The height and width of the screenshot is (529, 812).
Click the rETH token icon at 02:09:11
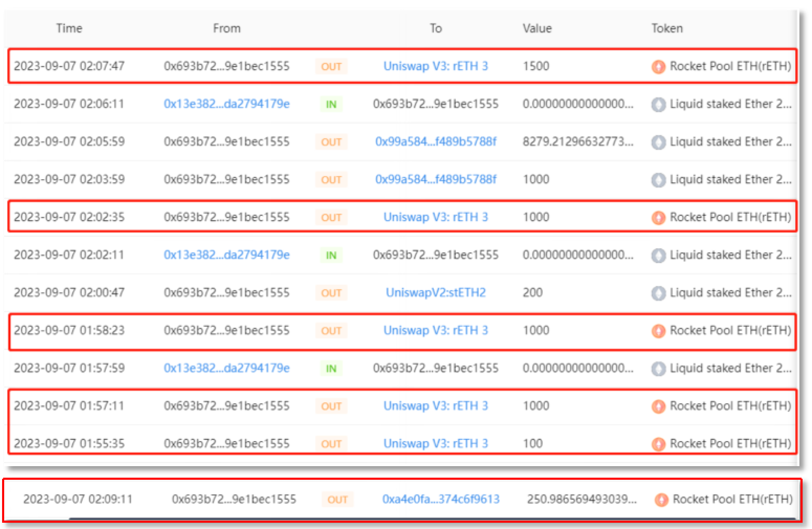pos(662,500)
